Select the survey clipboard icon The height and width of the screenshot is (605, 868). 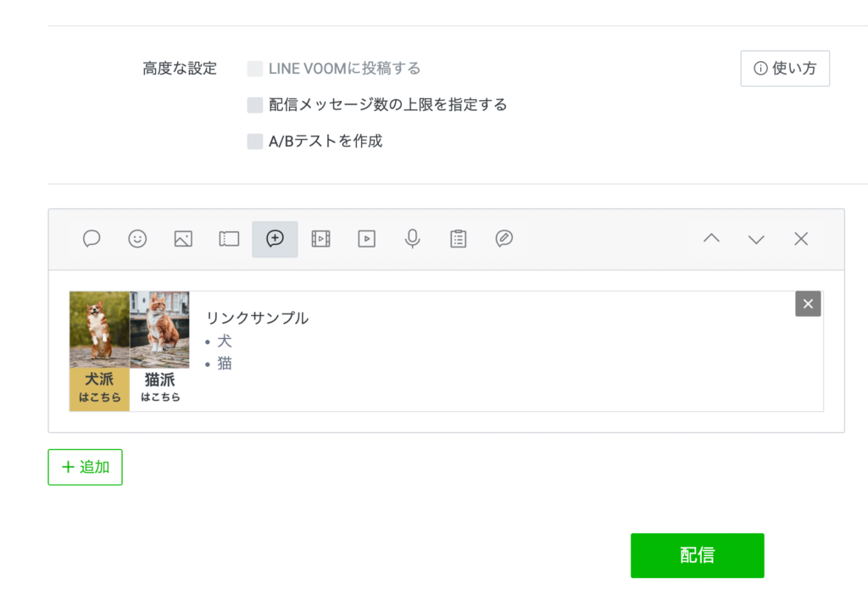coord(458,239)
